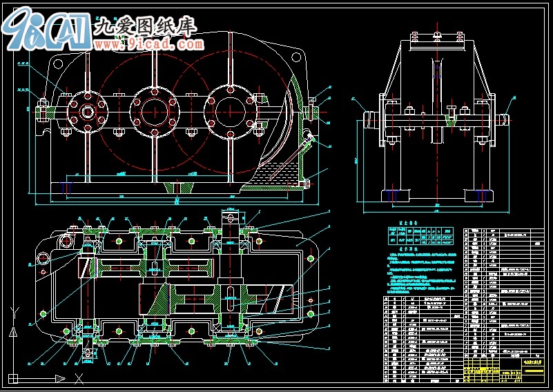Select the small technical characteristics table
Screen dimensions: 553x392
tap(420, 236)
